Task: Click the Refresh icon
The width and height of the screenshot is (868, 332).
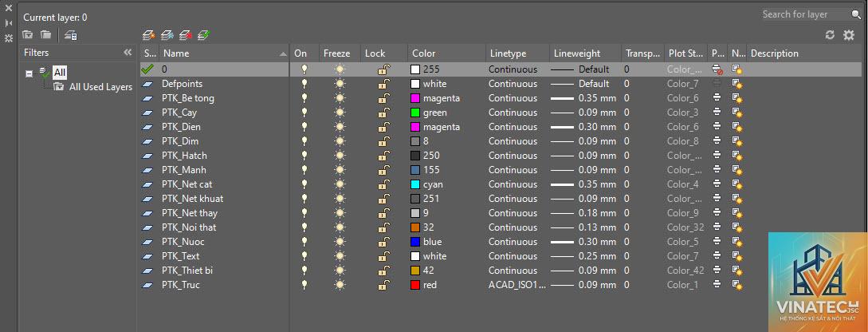Action: coord(830,35)
